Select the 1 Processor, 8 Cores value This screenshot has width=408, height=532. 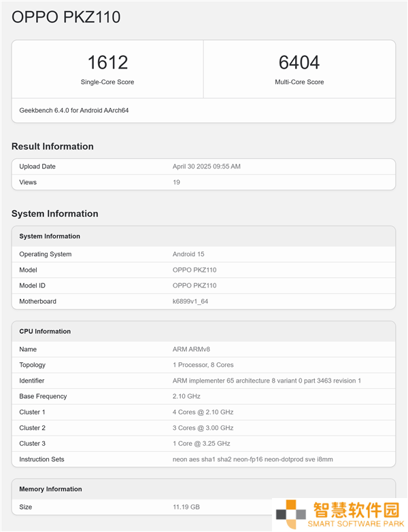203,365
